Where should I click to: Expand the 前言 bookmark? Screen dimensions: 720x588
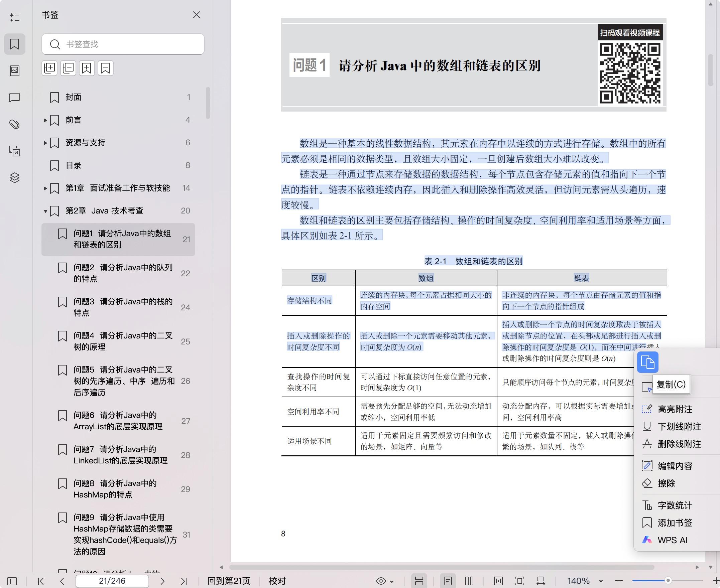pyautogui.click(x=45, y=120)
